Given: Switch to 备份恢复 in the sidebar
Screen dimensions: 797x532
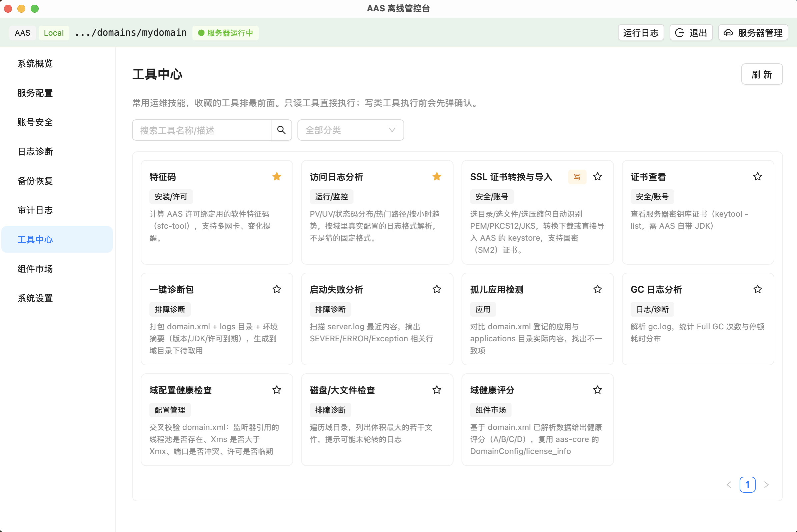Looking at the screenshot, I should [x=57, y=181].
